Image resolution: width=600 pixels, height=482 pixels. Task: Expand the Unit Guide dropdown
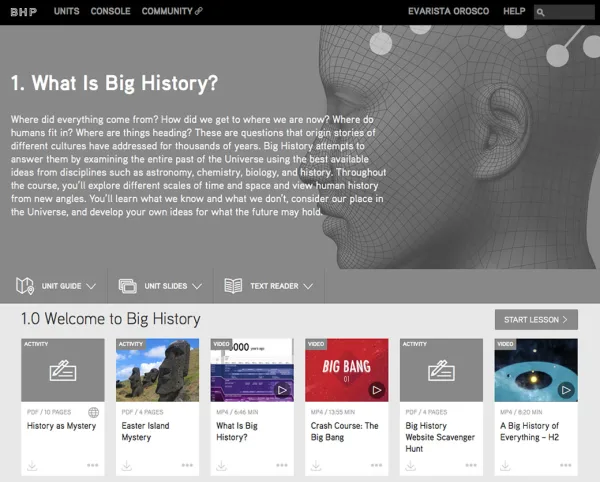click(56, 286)
